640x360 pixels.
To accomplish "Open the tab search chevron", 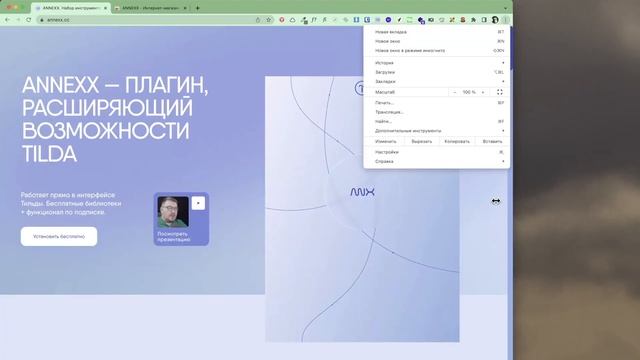I will [x=505, y=8].
